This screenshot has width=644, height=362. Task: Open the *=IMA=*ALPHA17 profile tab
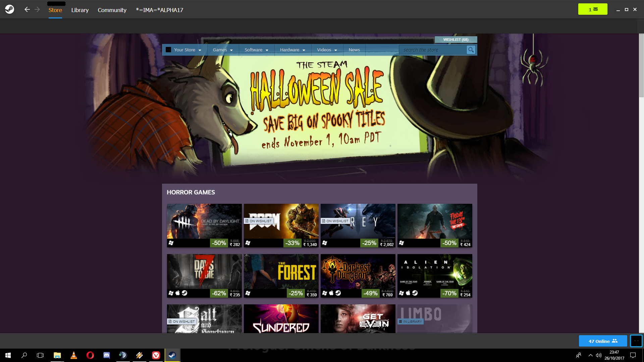(159, 10)
